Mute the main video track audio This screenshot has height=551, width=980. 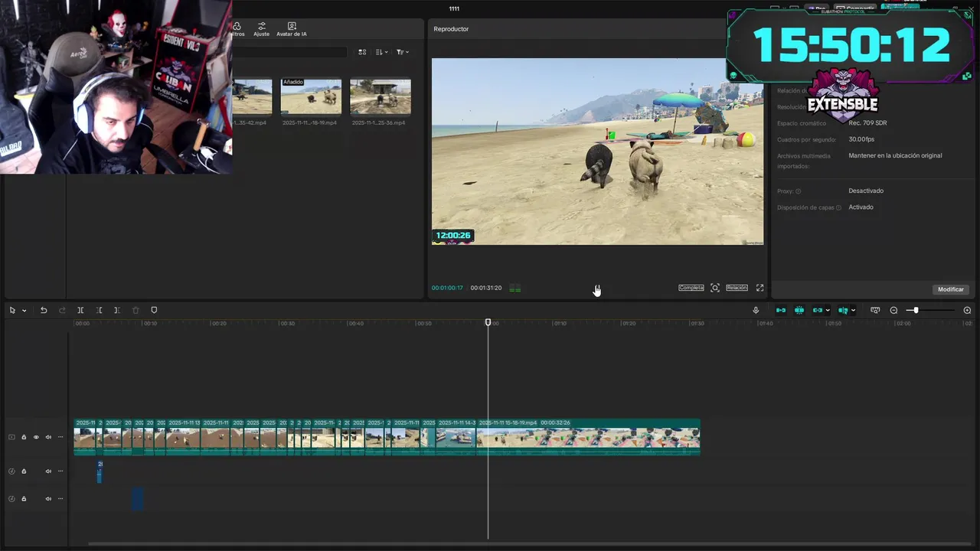click(48, 437)
